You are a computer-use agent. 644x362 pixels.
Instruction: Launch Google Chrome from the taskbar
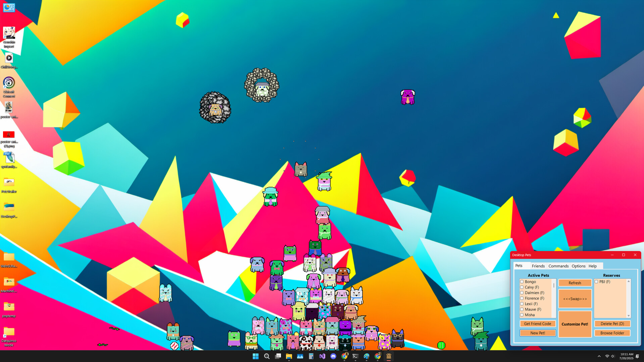point(345,356)
